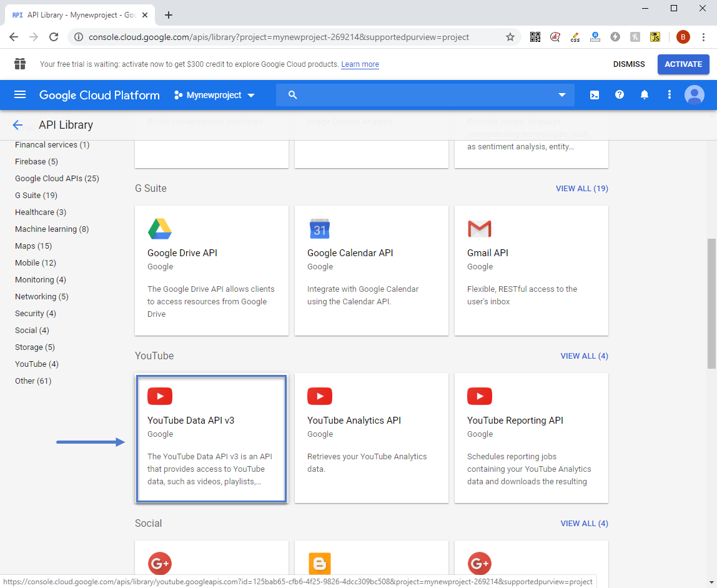The height and width of the screenshot is (588, 717).
Task: Select the Machine learning (8) category
Action: point(52,229)
